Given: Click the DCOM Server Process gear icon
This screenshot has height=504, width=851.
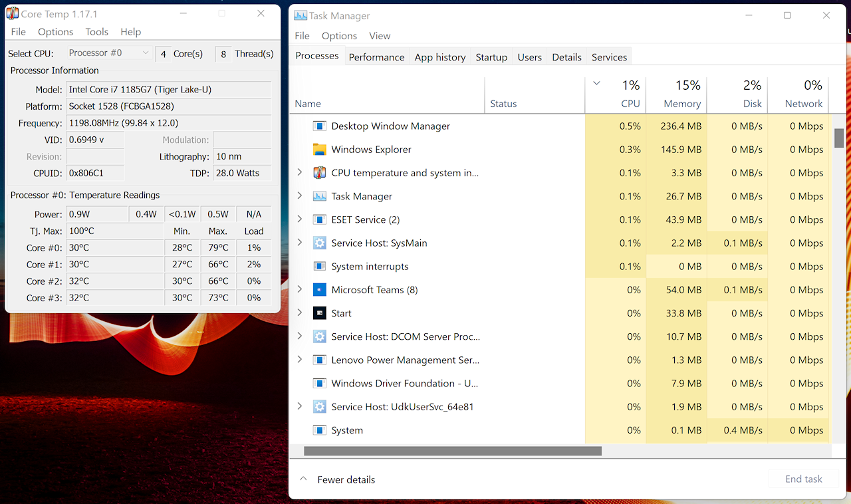Looking at the screenshot, I should click(x=320, y=336).
